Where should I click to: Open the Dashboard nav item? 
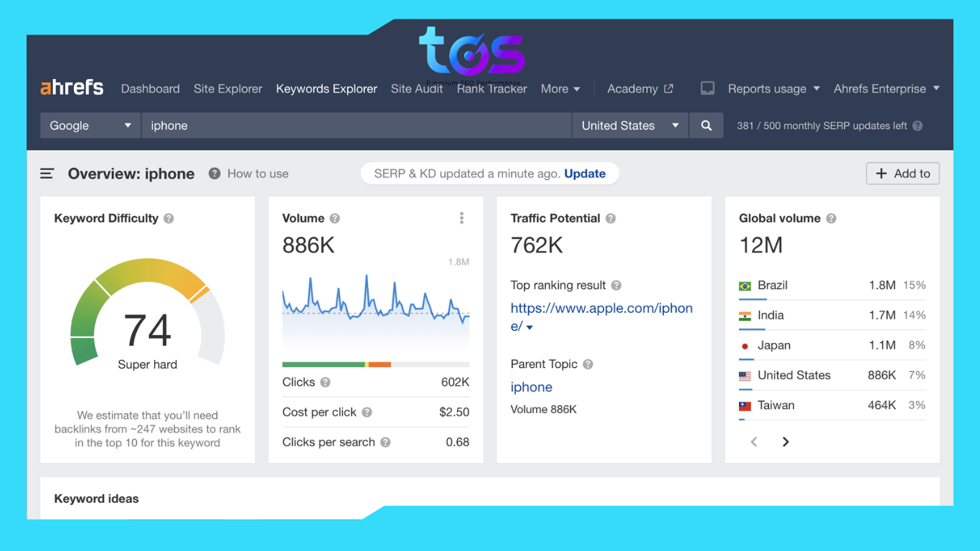[x=150, y=89]
